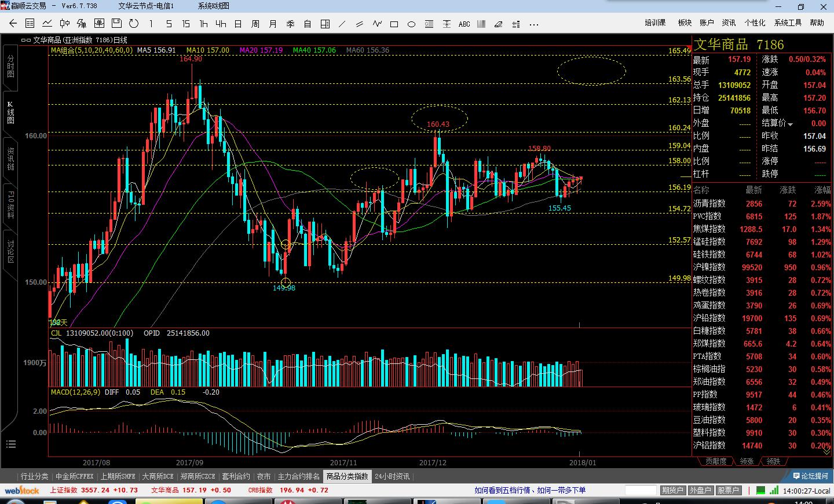Pick the eraser tool in toolbar
834x504 pixels.
point(499,24)
